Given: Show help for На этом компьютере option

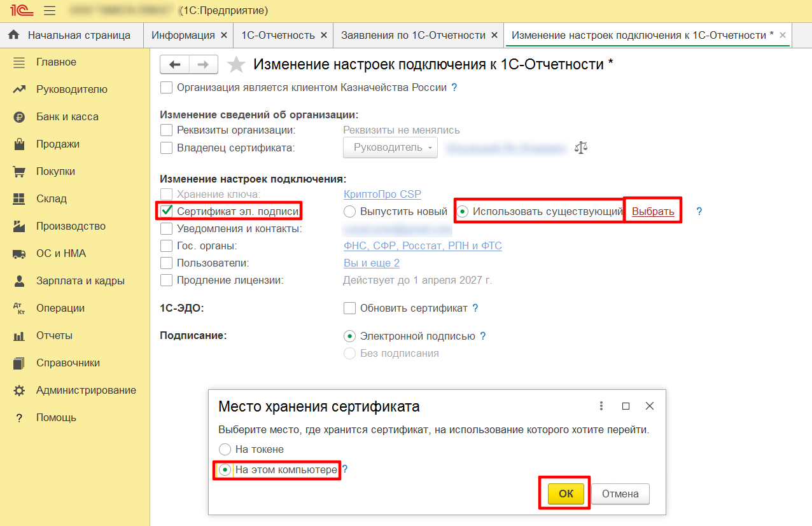Looking at the screenshot, I should coord(345,470).
